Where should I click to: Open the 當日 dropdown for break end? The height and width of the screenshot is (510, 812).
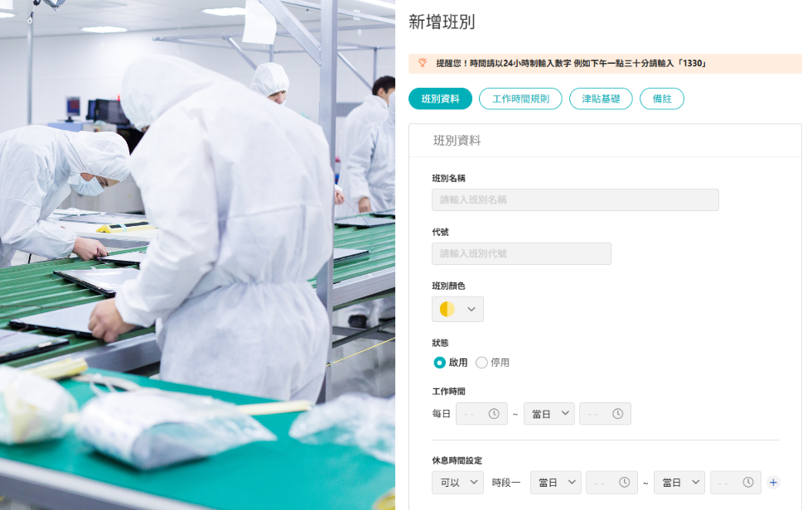[679, 482]
